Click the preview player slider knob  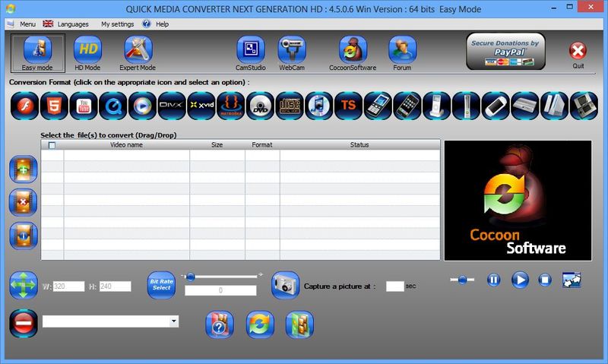coord(462,280)
